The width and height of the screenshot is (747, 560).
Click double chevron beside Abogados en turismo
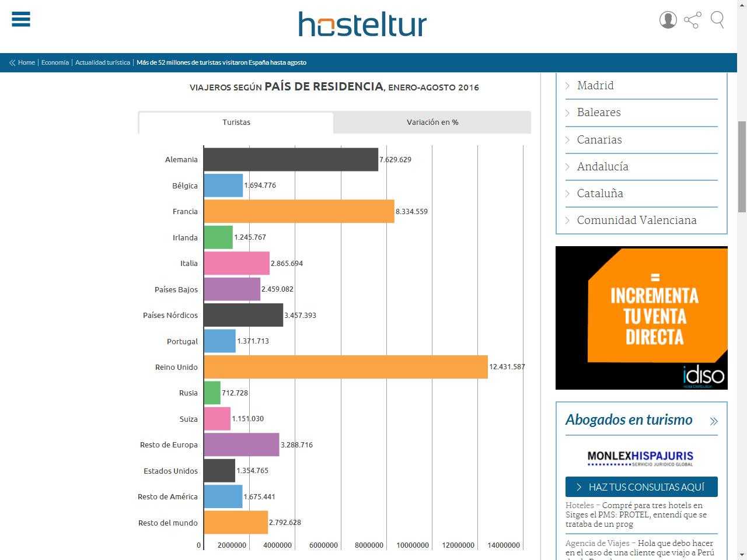click(x=713, y=421)
